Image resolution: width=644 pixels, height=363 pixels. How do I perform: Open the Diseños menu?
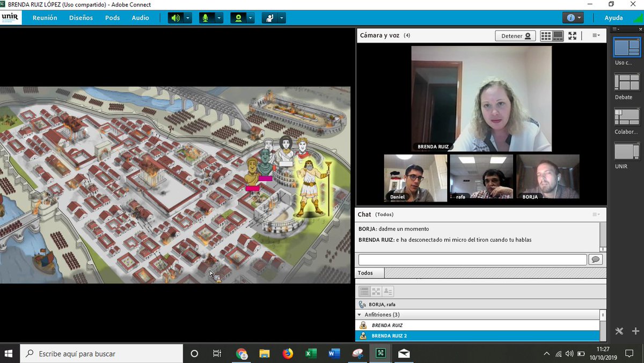coord(81,18)
